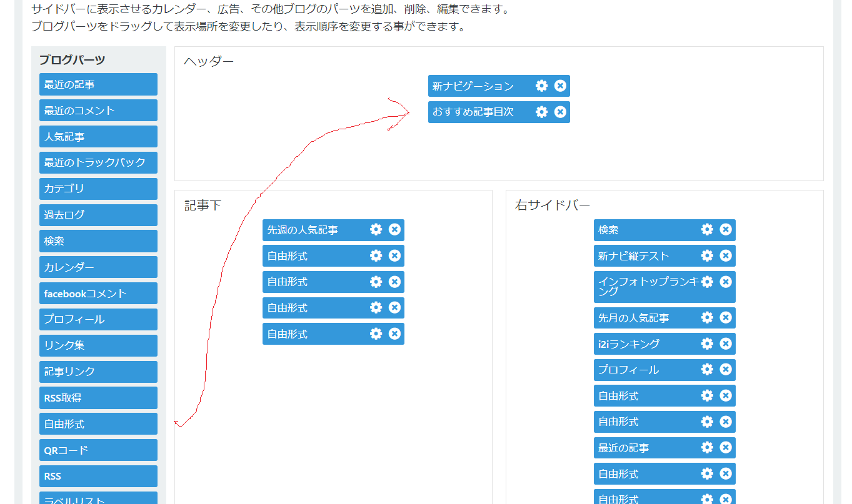Screen dimensions: 852x504
Task: Delete i2iランキング using X icon
Action: 726,343
